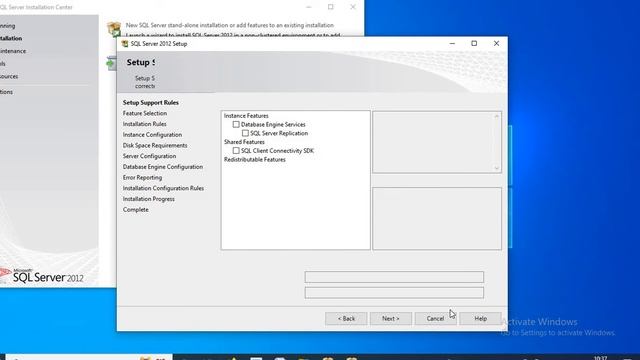Close the SQL Server Installation Center window
The height and width of the screenshot is (360, 640).
pos(353,7)
